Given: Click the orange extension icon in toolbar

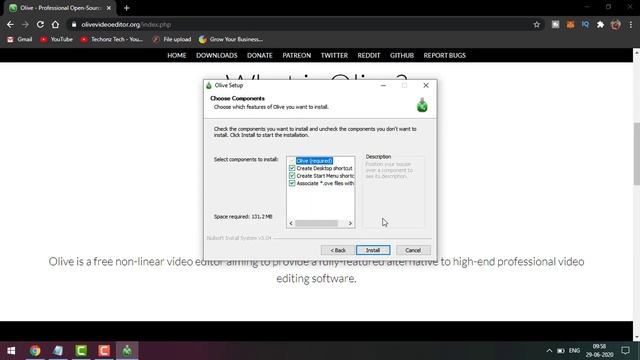Looking at the screenshot, I should [x=570, y=24].
